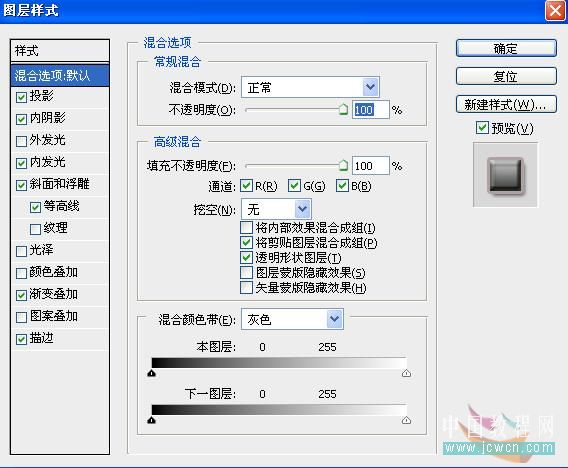Click the 不透明度 percentage input field

coord(371,110)
